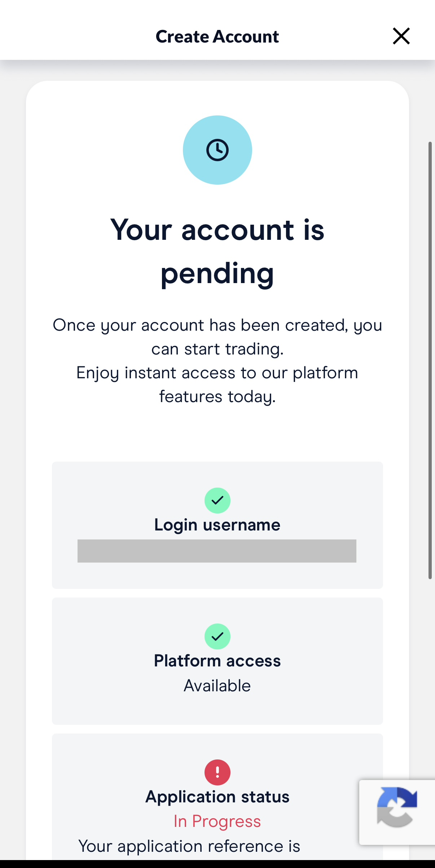Click the green checkmark above Platform access
The height and width of the screenshot is (868, 435).
pos(217,636)
